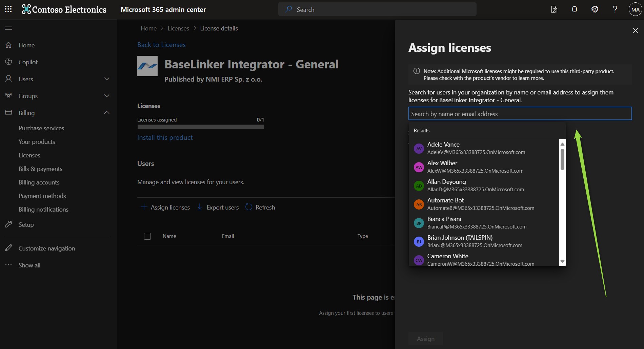Open the app launcher waffle icon
The image size is (644, 349).
pos(8,9)
